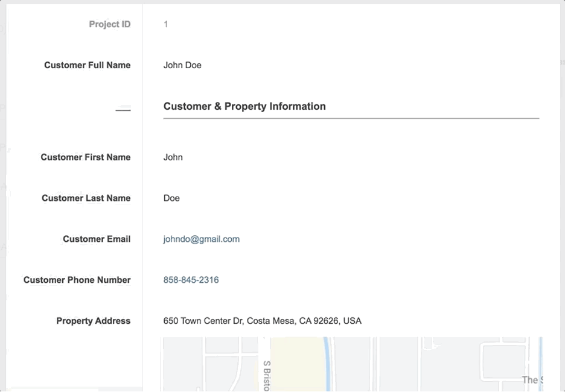Select the first name value John
This screenshot has height=392, width=565.
click(x=173, y=157)
